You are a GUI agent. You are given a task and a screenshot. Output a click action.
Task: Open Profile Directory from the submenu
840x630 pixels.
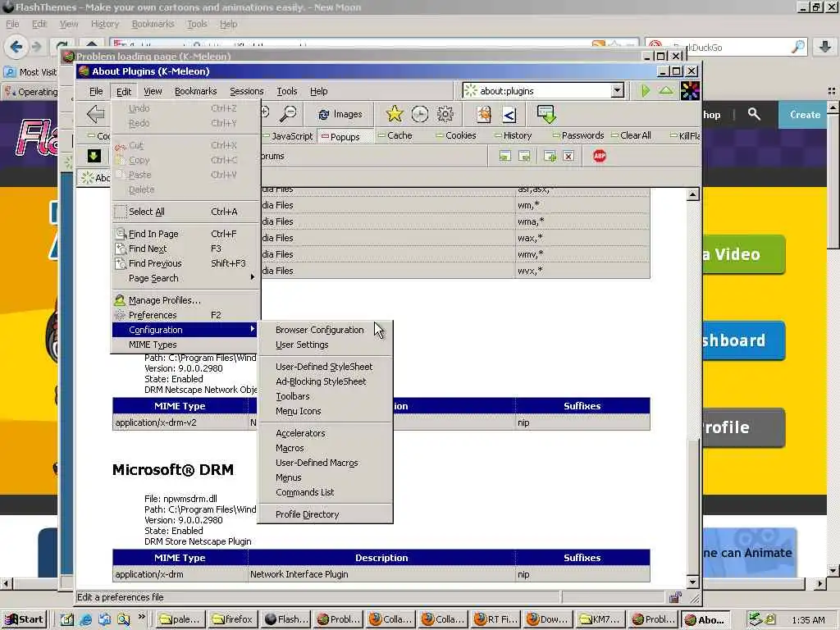(308, 514)
